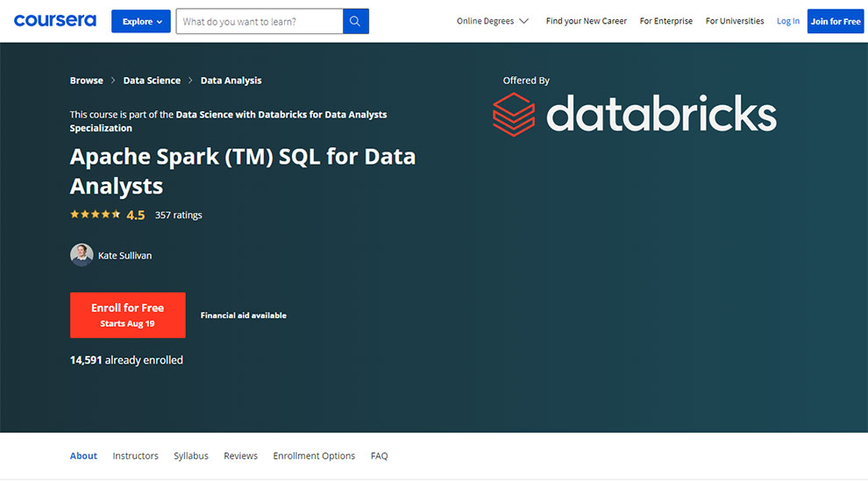Switch to the Syllabus tab

tap(191, 456)
